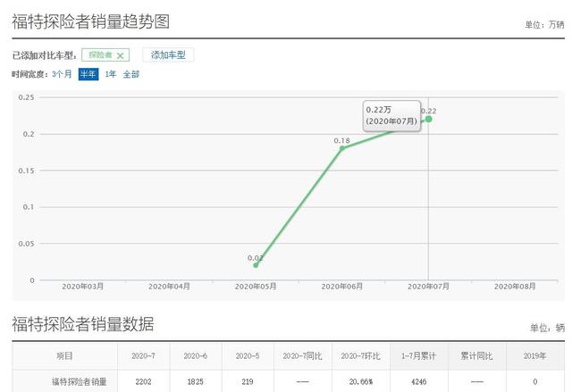This screenshot has height=392, width=572.
Task: Click the 2020年06月 axis label
Action: point(342,287)
